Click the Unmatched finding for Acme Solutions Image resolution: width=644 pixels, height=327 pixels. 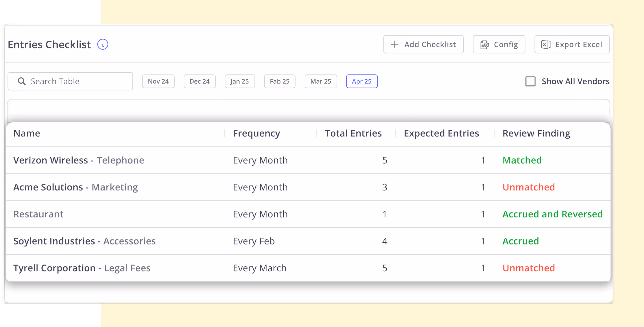coord(529,187)
